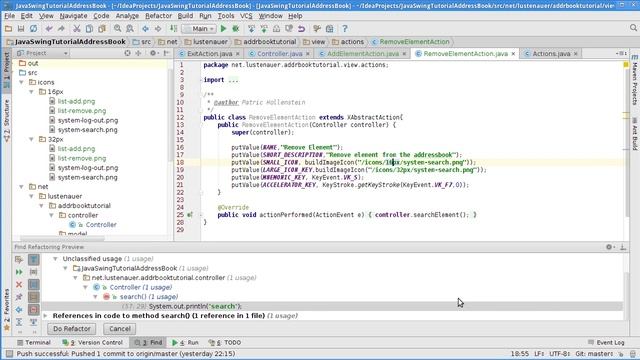Screen dimensions: 640x360
Task: Toggle the filter button in Find toolbar
Action: point(34,260)
